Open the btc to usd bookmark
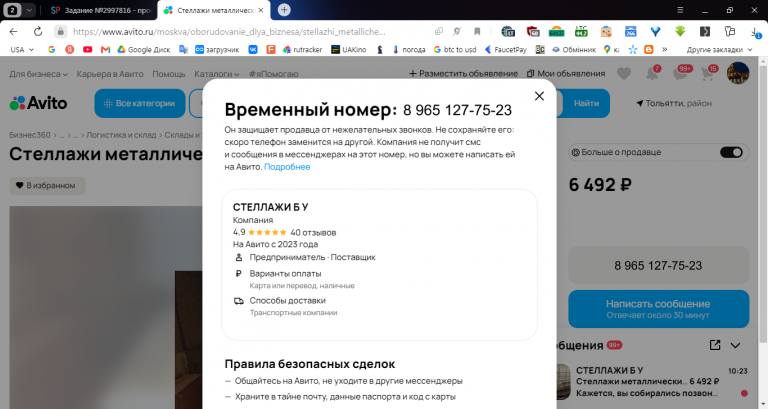The image size is (768, 409). [x=455, y=49]
